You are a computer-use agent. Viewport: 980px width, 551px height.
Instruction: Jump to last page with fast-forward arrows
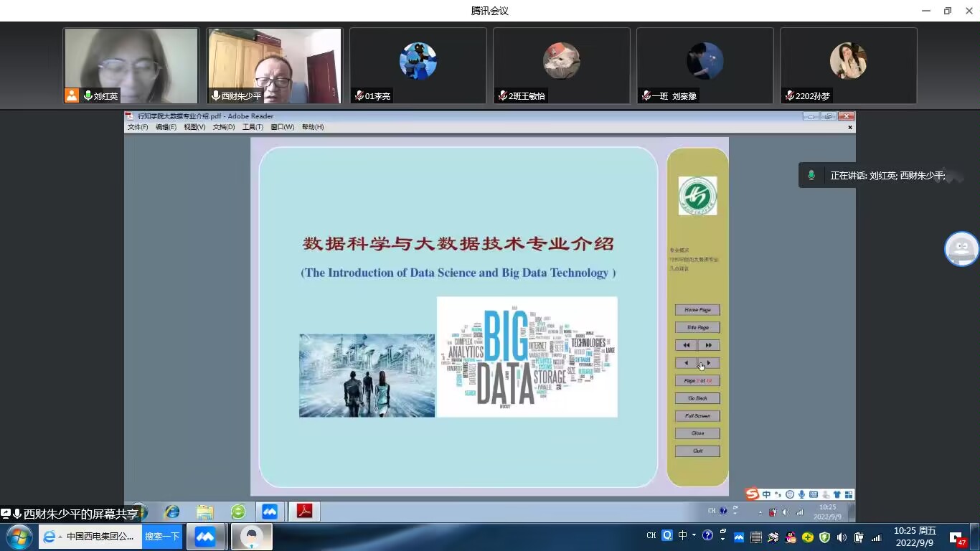click(x=709, y=345)
